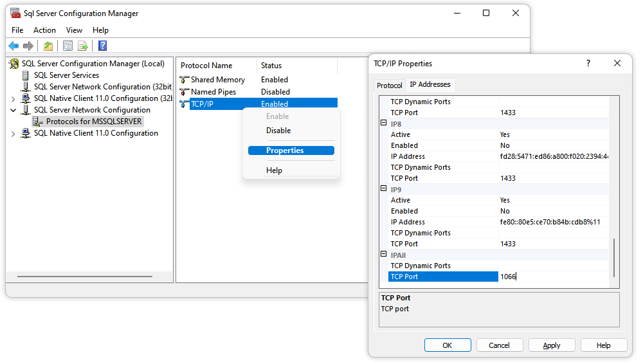Viewport: 643px width, 364px height.
Task: Click the IP8 IP Address starting fd28:5471
Action: point(554,156)
